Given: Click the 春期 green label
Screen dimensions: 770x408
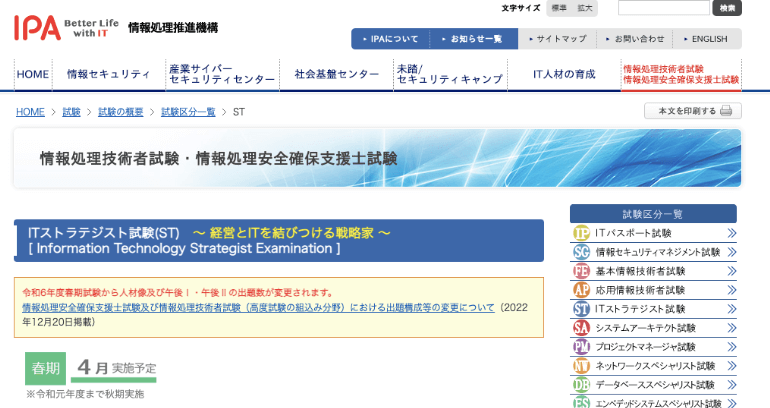Looking at the screenshot, I should 46,368.
